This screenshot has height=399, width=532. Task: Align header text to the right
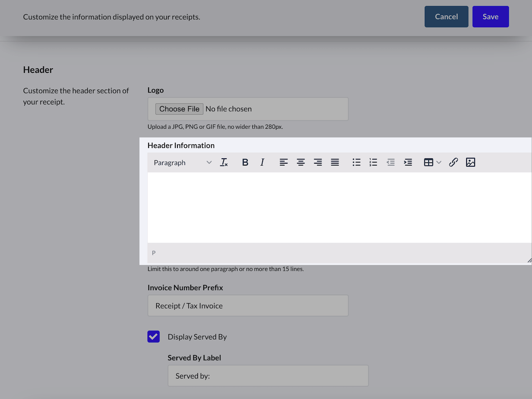pyautogui.click(x=318, y=162)
